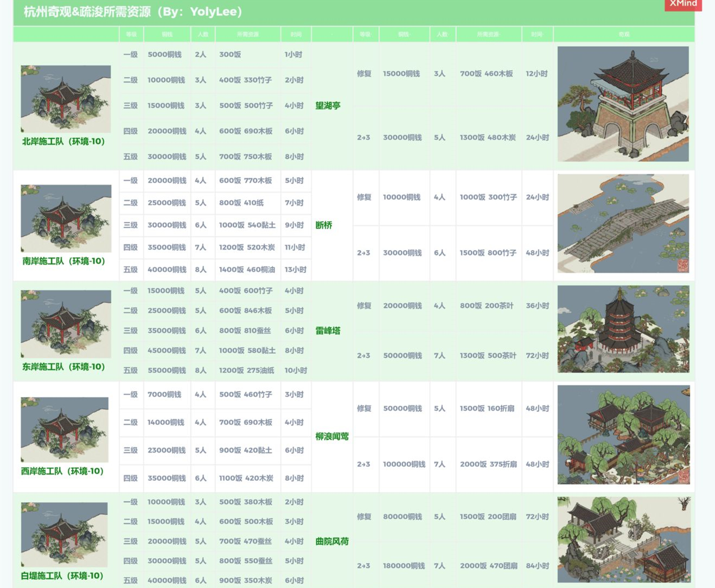Select the cell 1000饭 540黏土
This screenshot has width=715, height=588.
pos(247,225)
